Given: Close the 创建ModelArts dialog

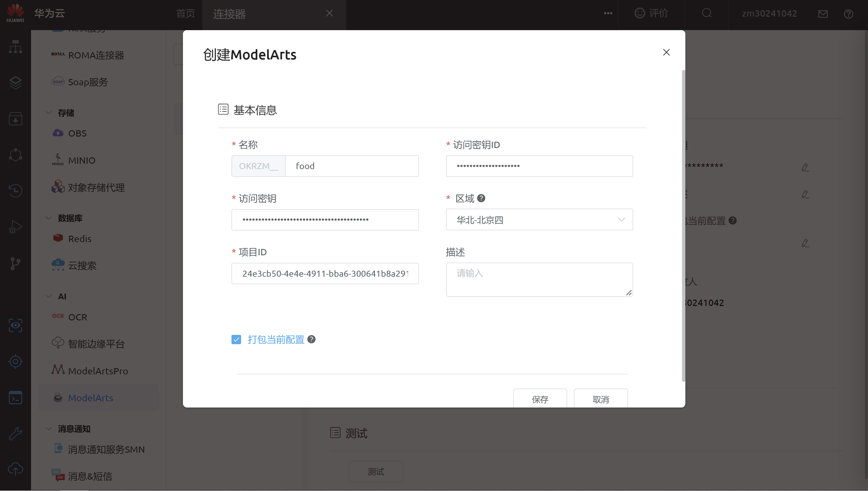Looking at the screenshot, I should [x=666, y=52].
